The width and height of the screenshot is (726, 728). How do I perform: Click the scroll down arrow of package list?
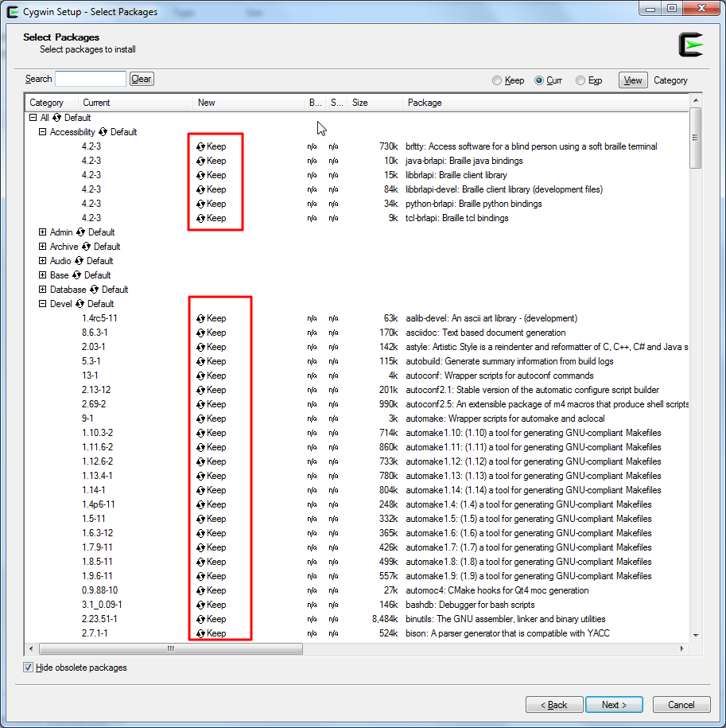point(695,635)
